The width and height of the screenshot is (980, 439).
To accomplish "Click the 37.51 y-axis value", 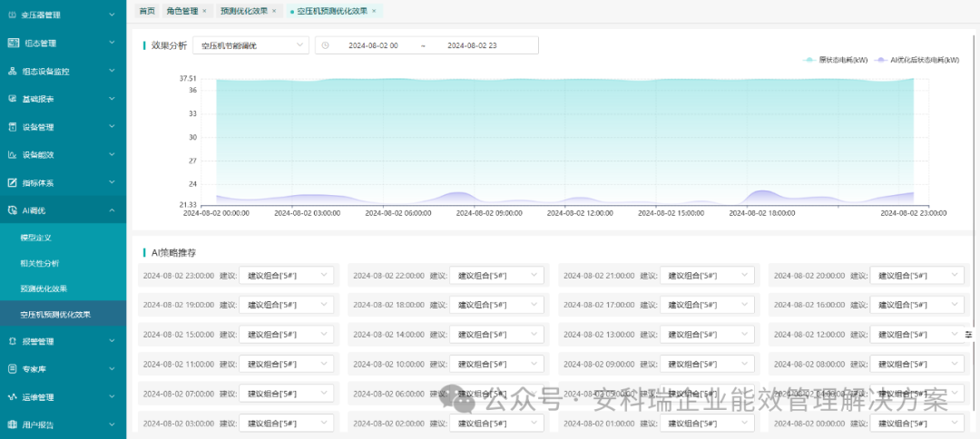I will (188, 79).
